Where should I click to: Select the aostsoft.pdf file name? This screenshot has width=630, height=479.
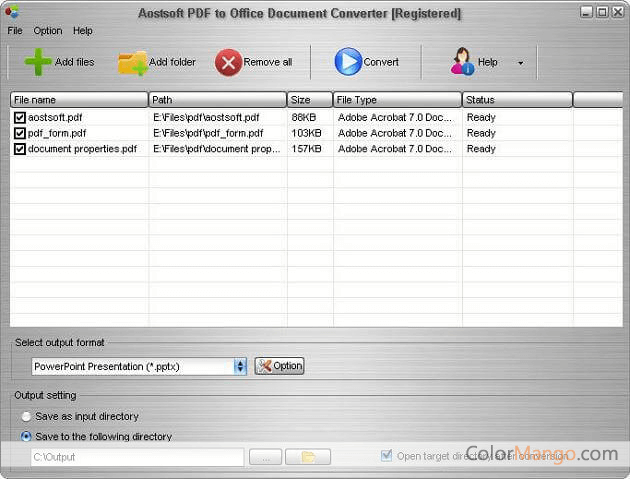click(x=55, y=117)
